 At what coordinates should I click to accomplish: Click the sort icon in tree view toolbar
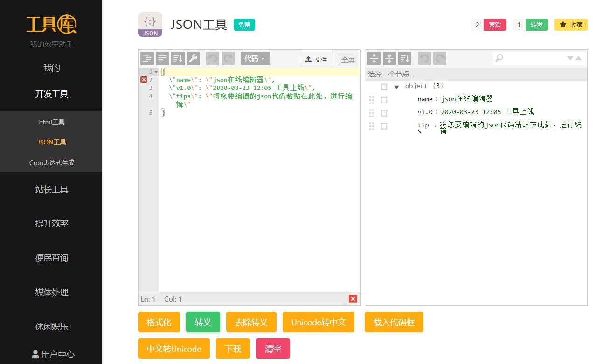pos(405,59)
